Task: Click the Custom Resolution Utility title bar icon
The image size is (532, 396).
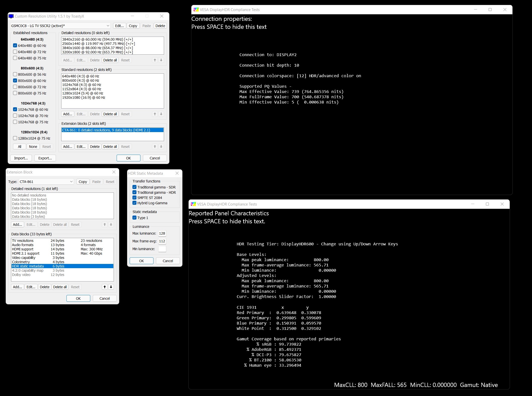Action: [x=11, y=16]
